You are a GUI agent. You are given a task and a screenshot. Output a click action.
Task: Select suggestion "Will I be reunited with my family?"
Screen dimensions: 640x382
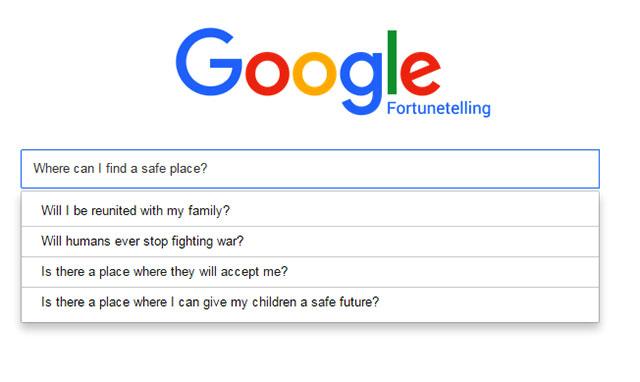[310, 211]
